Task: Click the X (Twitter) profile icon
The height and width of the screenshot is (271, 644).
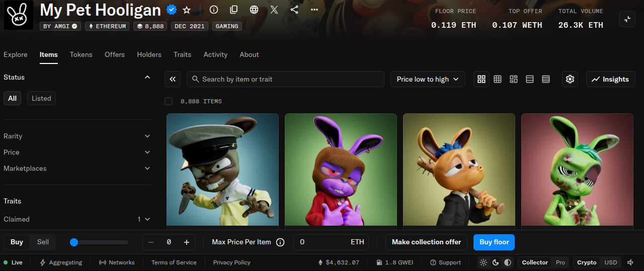Action: pyautogui.click(x=274, y=10)
